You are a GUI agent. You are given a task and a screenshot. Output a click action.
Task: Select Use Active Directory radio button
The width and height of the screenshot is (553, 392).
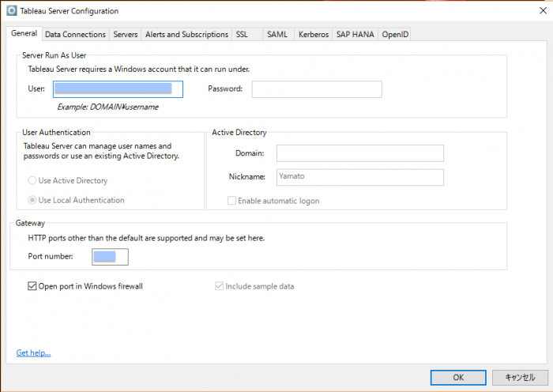coord(32,181)
